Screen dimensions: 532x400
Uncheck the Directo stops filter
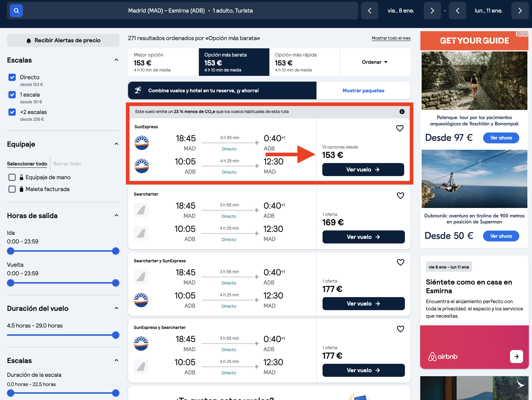12,77
